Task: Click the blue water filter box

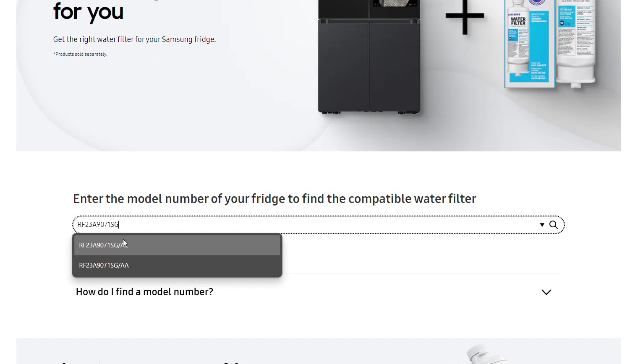Action: pyautogui.click(x=530, y=46)
